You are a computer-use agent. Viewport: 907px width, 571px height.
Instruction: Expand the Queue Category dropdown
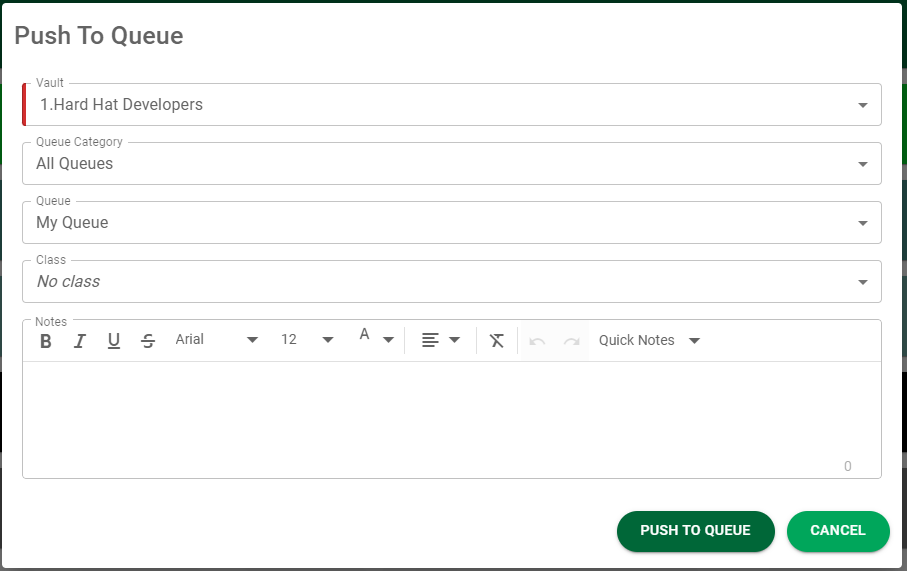pos(452,164)
